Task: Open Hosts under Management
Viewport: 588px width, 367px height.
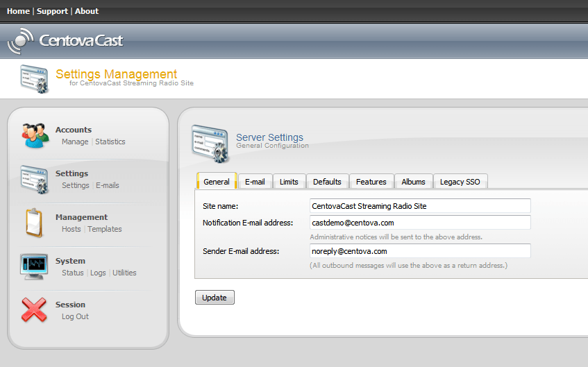Action: [72, 229]
